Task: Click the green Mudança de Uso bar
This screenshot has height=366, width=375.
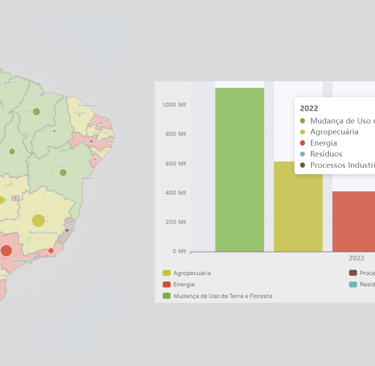Action: tap(240, 170)
